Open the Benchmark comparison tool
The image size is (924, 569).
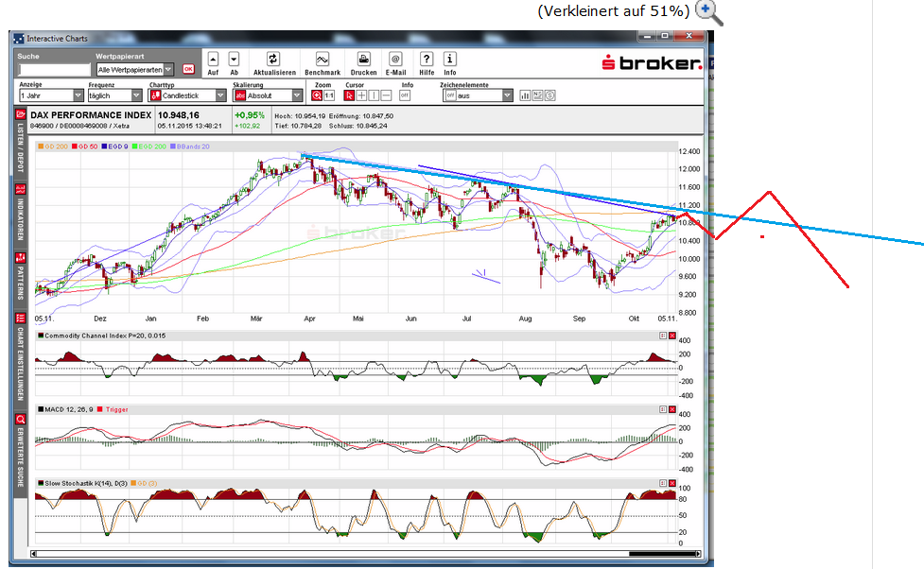pos(323,59)
